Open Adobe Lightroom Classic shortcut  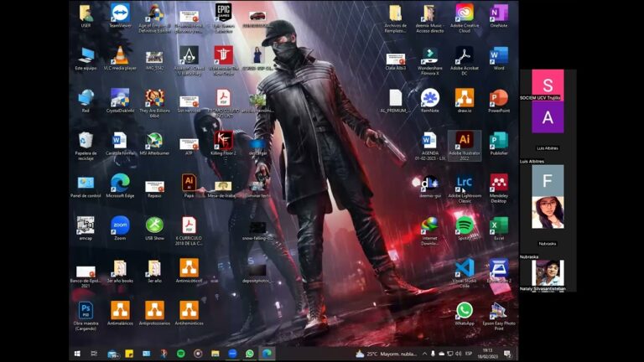pos(464,188)
